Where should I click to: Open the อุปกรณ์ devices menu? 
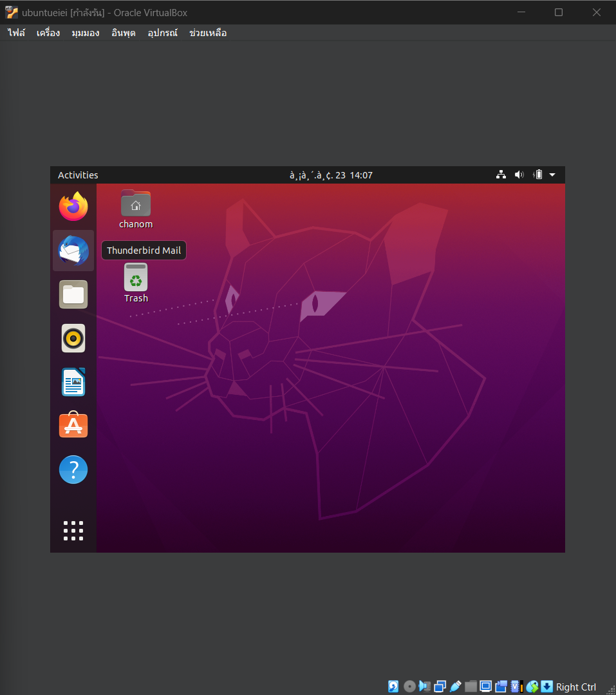click(x=162, y=32)
